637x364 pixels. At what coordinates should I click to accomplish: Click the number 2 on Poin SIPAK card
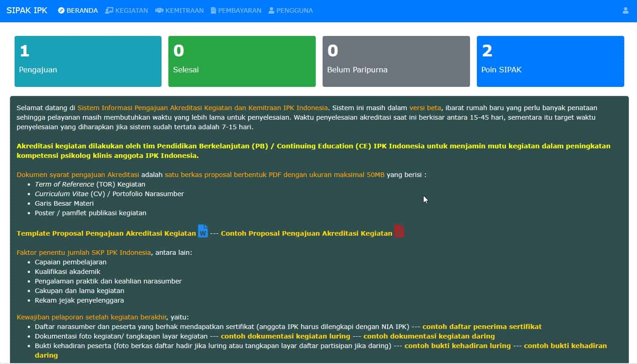coord(487,51)
